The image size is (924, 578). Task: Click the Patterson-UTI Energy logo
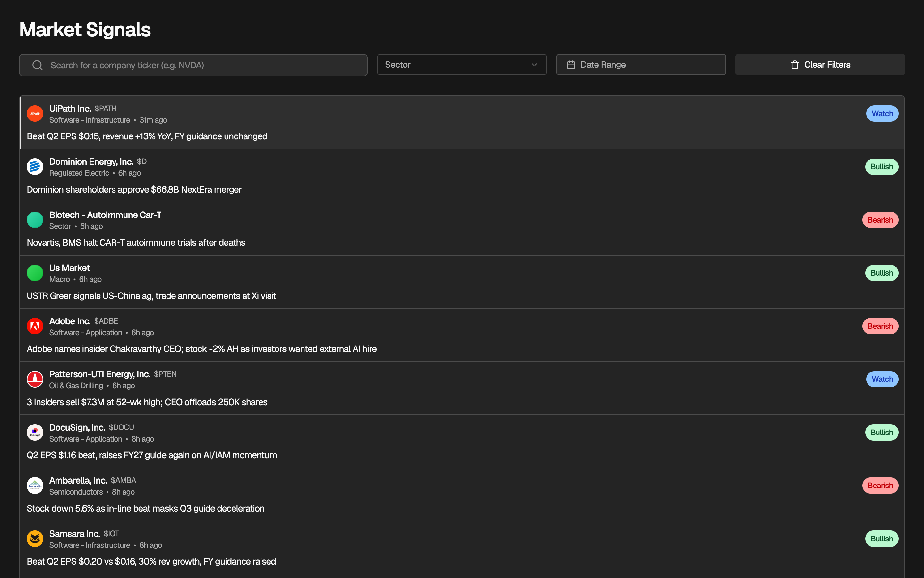pyautogui.click(x=35, y=379)
